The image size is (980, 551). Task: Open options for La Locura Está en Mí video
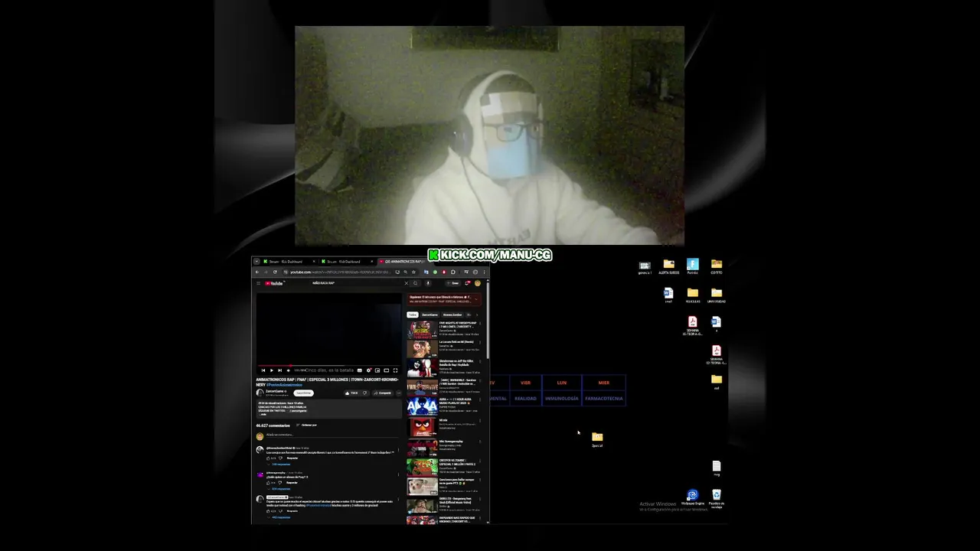tap(480, 342)
